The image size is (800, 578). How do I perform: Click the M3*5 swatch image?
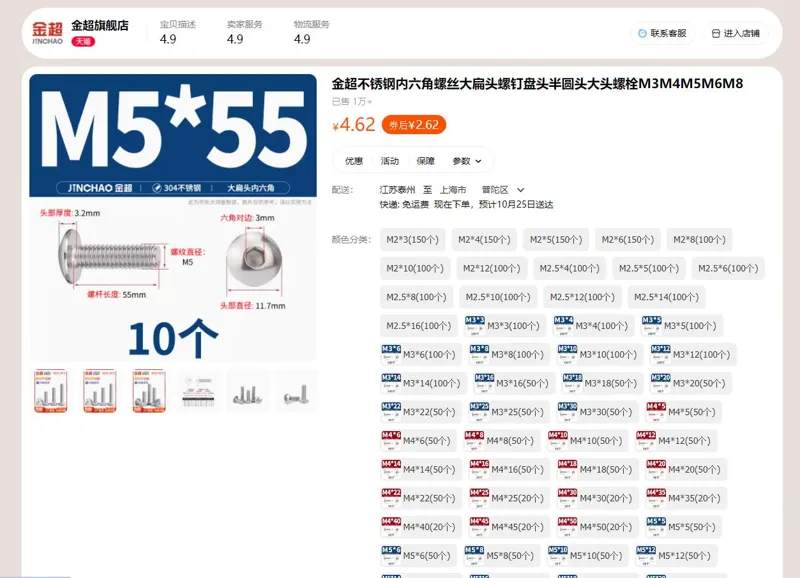coord(652,325)
